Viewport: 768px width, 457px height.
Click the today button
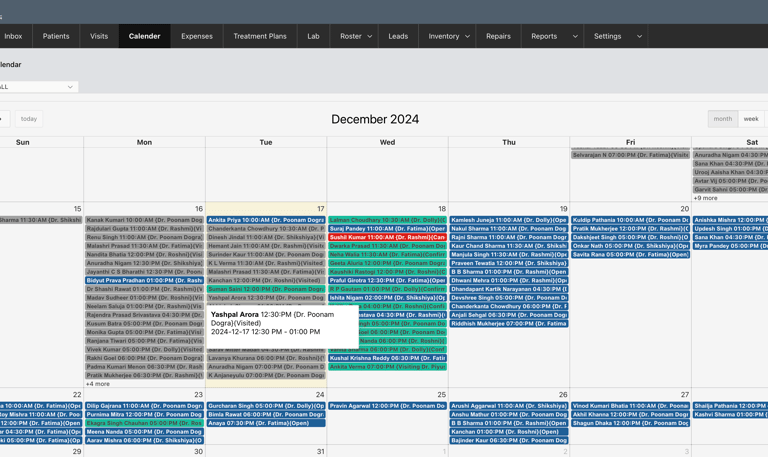(x=29, y=119)
